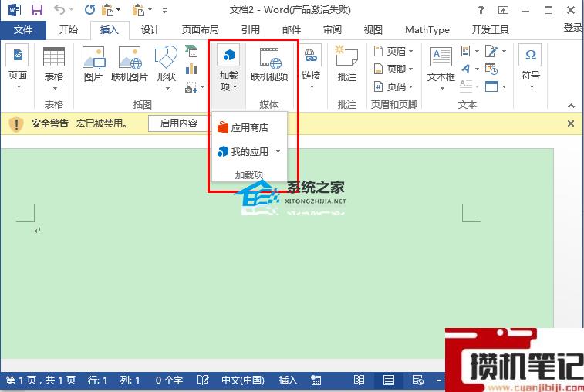584x392 pixels.
Task: Switch to Web Layout view in the status bar
Action: pyautogui.click(x=417, y=380)
